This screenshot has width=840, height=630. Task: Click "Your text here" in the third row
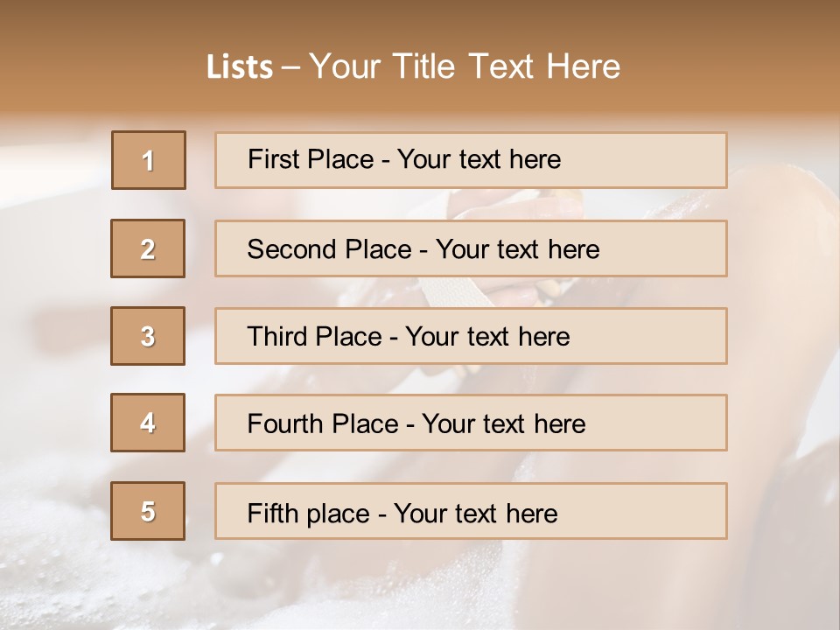point(487,337)
